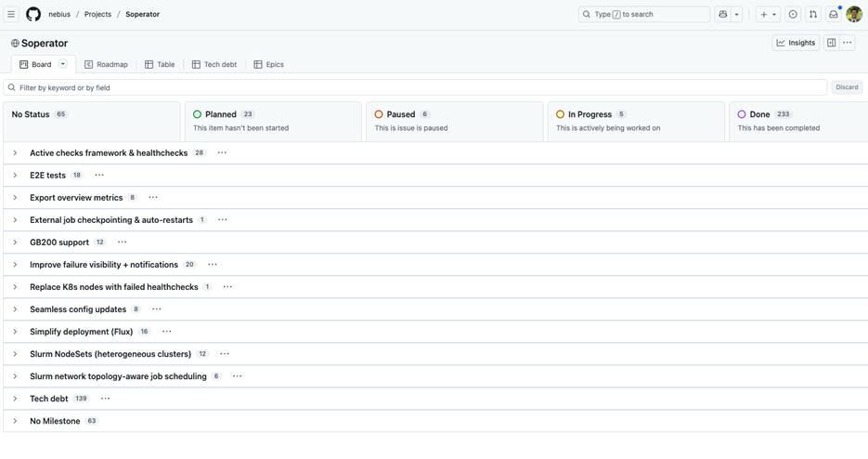Expand Simplify deployment (Flux) group
The image size is (868, 459).
point(15,331)
